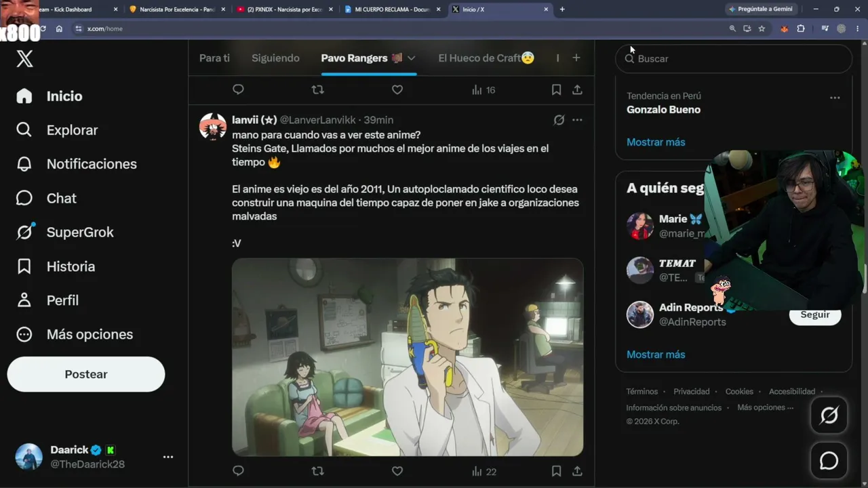Viewport: 868px width, 488px height.
Task: Expand the Pavo Rangers tab chevron
Action: click(x=411, y=58)
